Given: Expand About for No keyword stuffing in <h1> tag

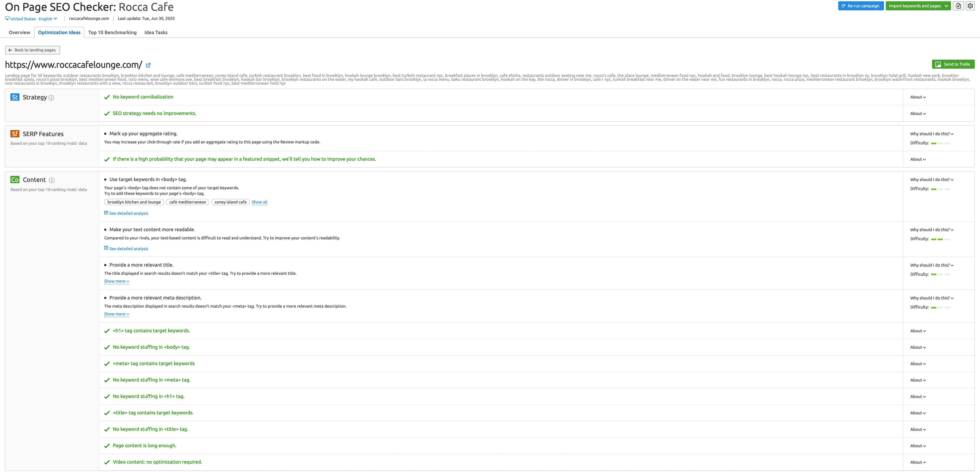Looking at the screenshot, I should click(x=918, y=397).
